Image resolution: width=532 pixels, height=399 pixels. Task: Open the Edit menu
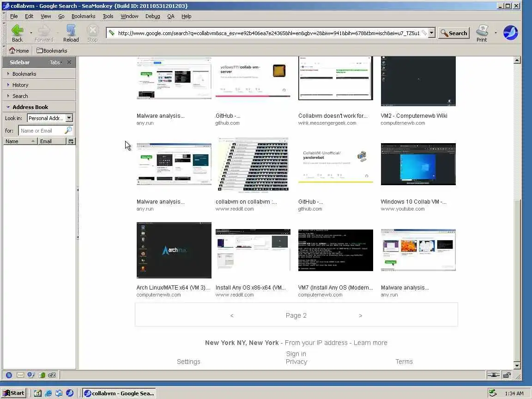click(29, 16)
